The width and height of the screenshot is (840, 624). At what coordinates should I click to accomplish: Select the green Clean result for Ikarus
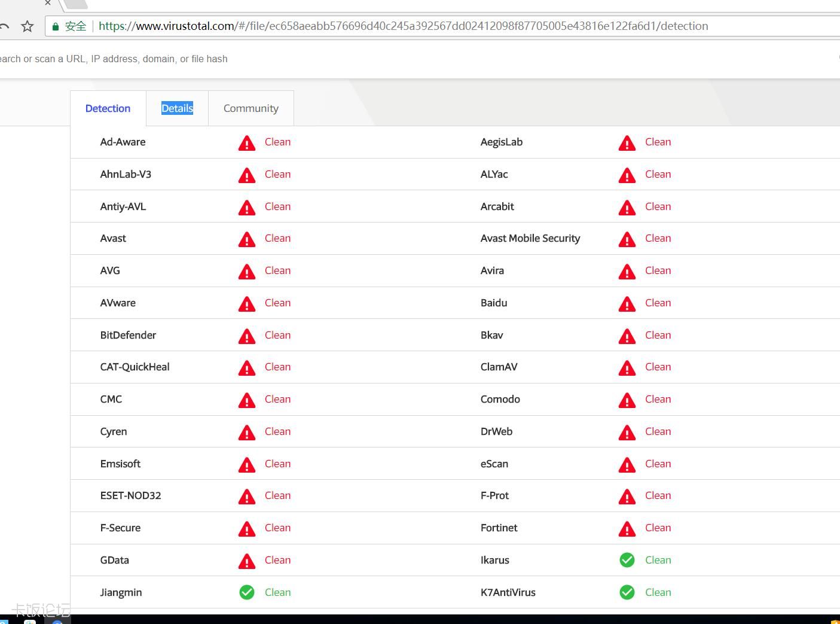click(x=658, y=560)
